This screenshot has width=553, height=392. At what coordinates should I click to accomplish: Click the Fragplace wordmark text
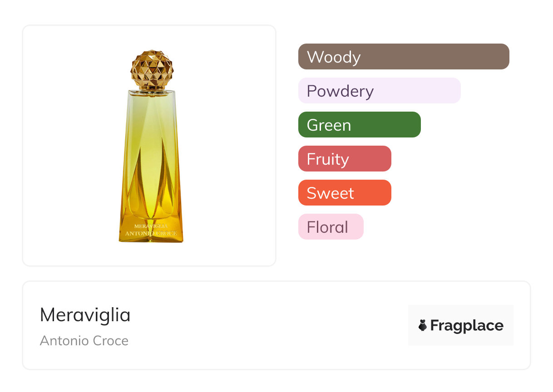click(x=467, y=325)
